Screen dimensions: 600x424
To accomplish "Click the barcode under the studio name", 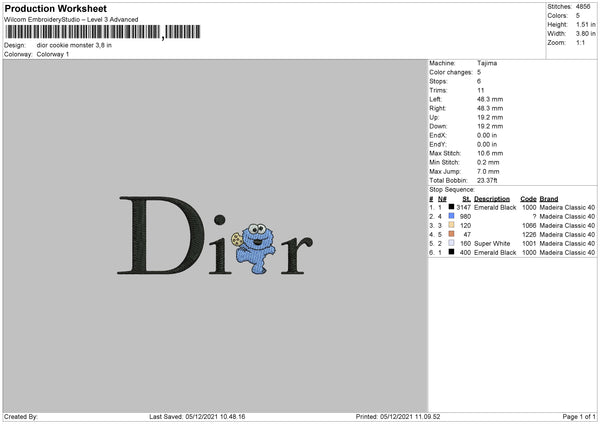I will point(103,32).
